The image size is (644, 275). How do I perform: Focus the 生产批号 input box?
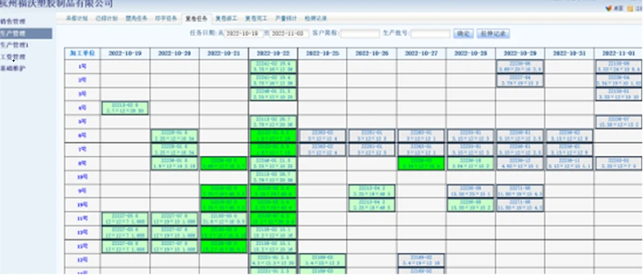tap(431, 34)
